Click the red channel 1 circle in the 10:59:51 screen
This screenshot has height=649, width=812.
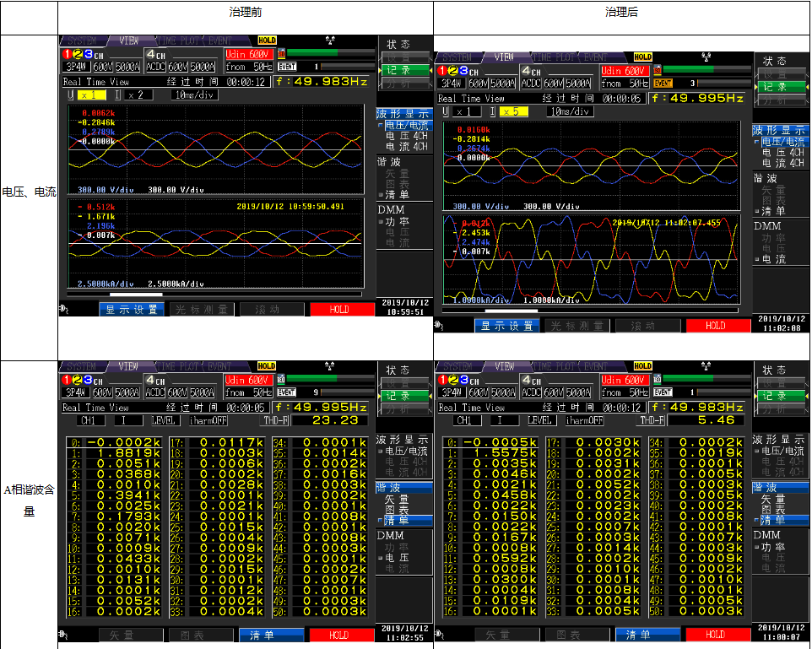(x=66, y=55)
